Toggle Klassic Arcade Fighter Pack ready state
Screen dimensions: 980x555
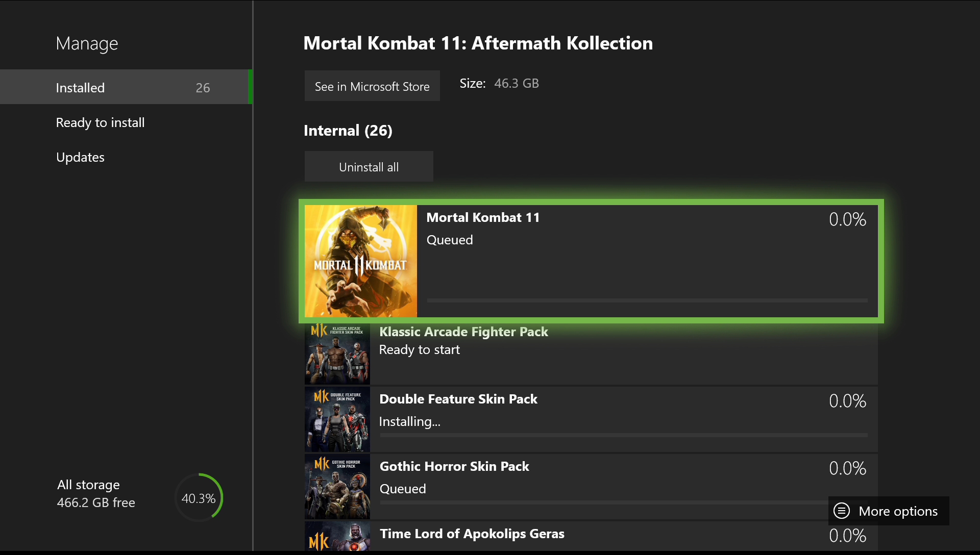click(591, 350)
